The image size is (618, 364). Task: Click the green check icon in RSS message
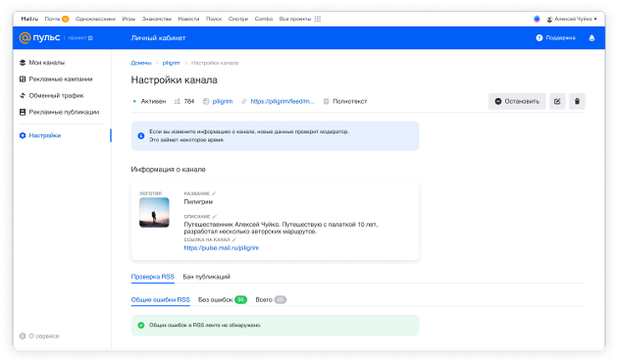[x=140, y=326]
